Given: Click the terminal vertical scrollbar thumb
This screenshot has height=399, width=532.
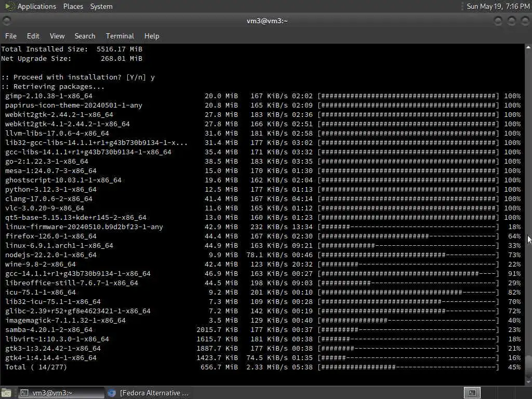Looking at the screenshot, I should (x=528, y=364).
